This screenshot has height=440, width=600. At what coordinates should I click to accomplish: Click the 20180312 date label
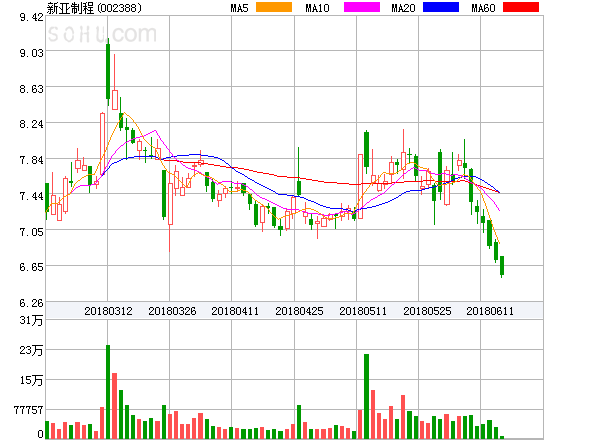108,311
